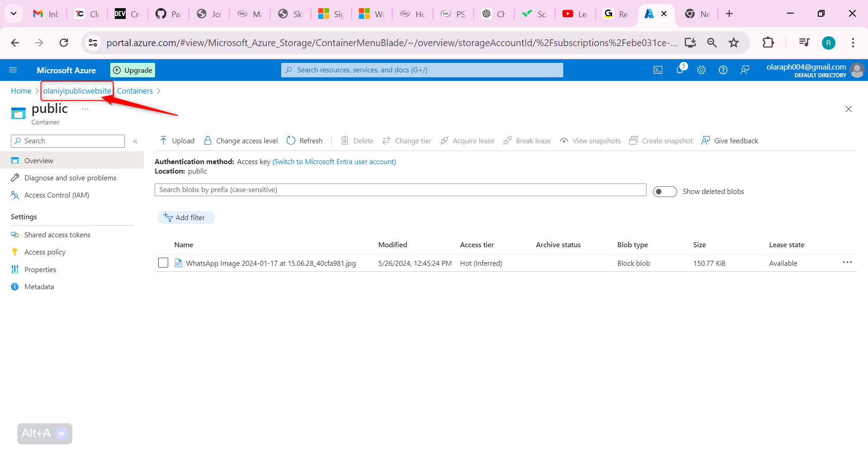This screenshot has width=868, height=461.
Task: Open Cloud Shell from the top bar
Action: [x=658, y=70]
